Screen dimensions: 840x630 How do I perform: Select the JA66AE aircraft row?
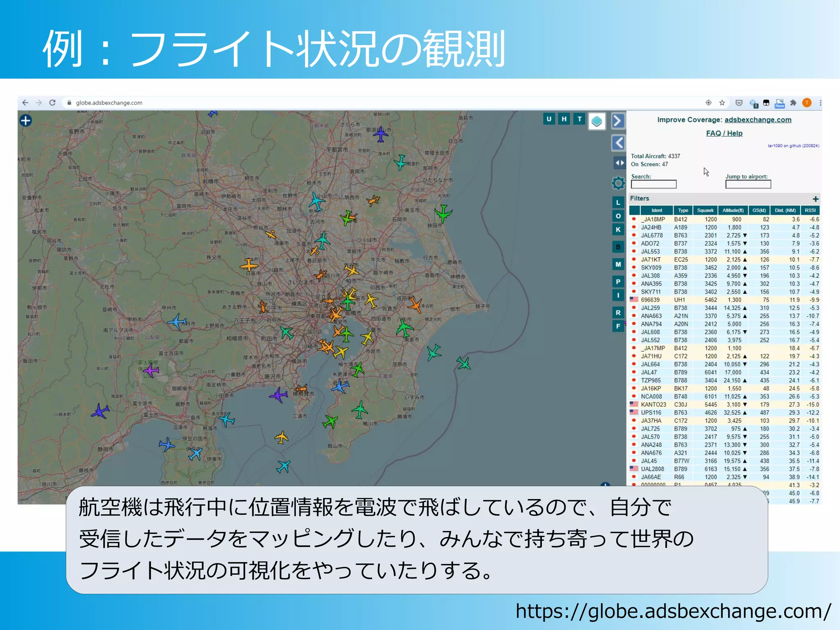coord(725,477)
